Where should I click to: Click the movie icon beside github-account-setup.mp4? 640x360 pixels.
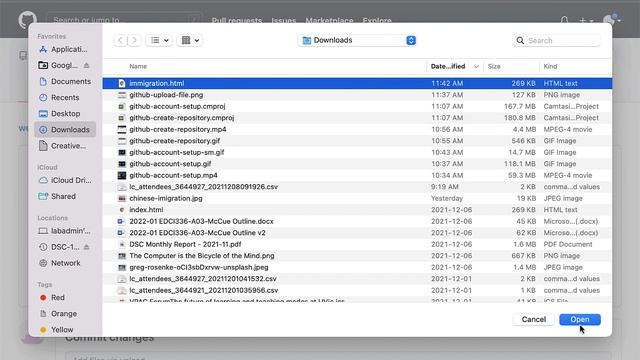[x=122, y=175]
